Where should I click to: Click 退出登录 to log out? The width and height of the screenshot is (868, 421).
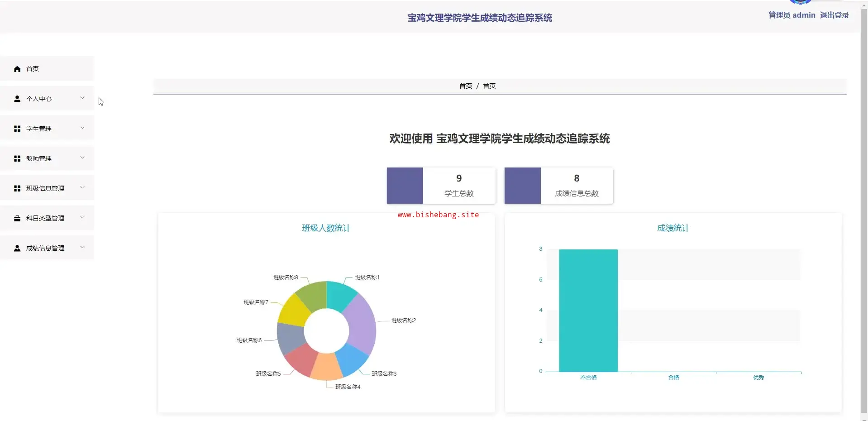coord(834,15)
